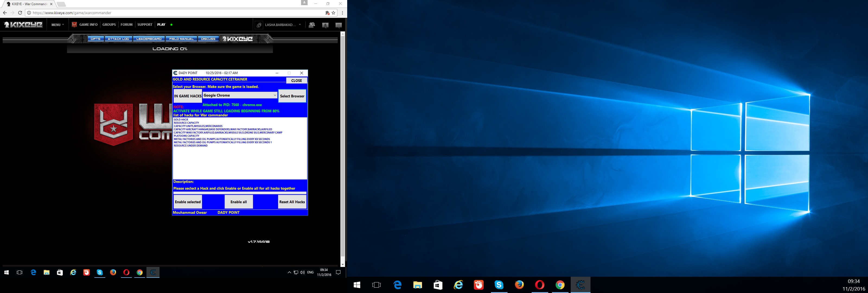Expand the Google Chrome browser dropdown
Screen dimensions: 868x293
[275, 95]
